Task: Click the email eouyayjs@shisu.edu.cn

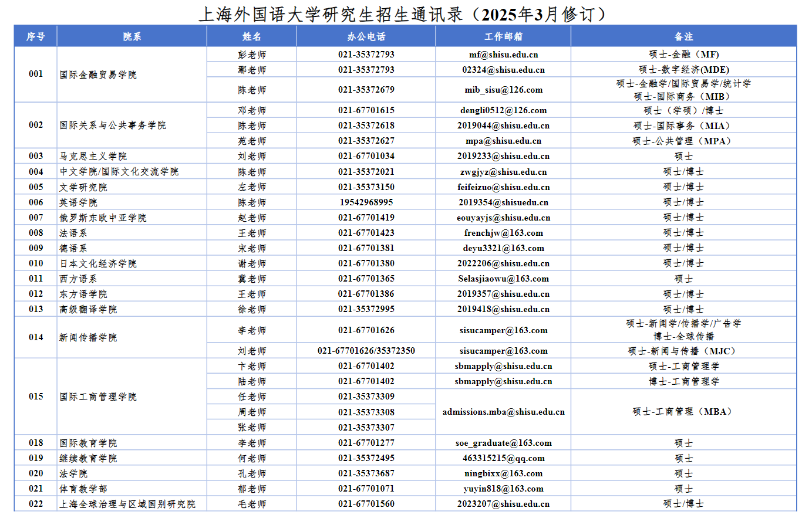Action: click(x=503, y=218)
